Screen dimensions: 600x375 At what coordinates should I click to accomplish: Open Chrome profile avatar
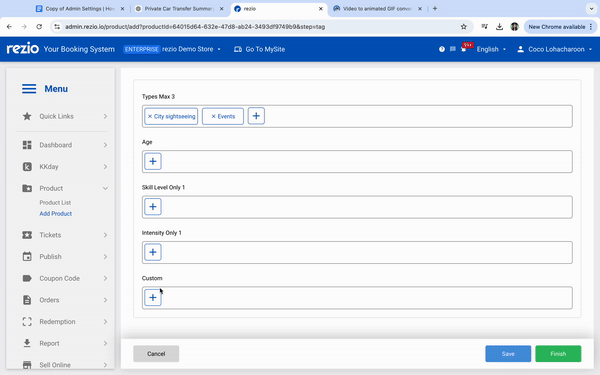[x=514, y=27]
